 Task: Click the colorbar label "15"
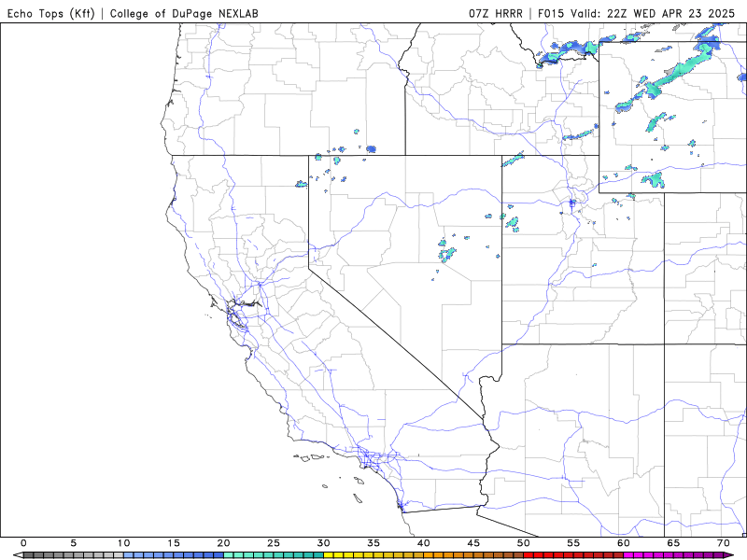pos(174,543)
